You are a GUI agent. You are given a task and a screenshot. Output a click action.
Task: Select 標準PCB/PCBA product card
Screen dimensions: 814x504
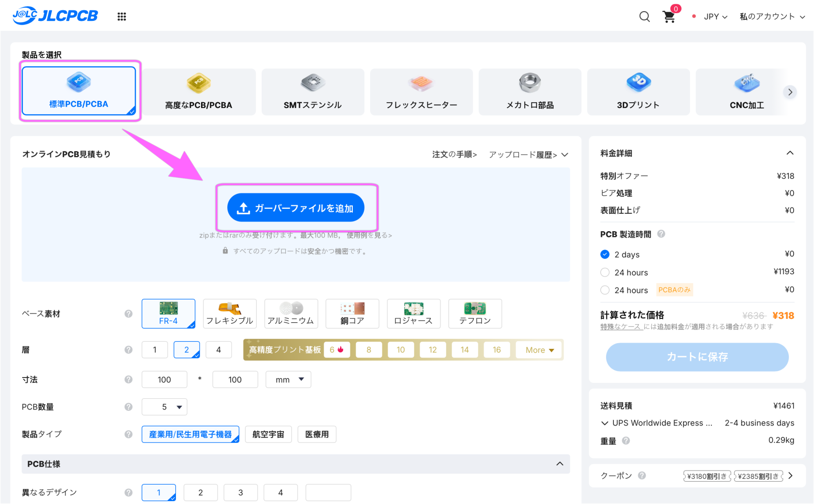tap(79, 91)
